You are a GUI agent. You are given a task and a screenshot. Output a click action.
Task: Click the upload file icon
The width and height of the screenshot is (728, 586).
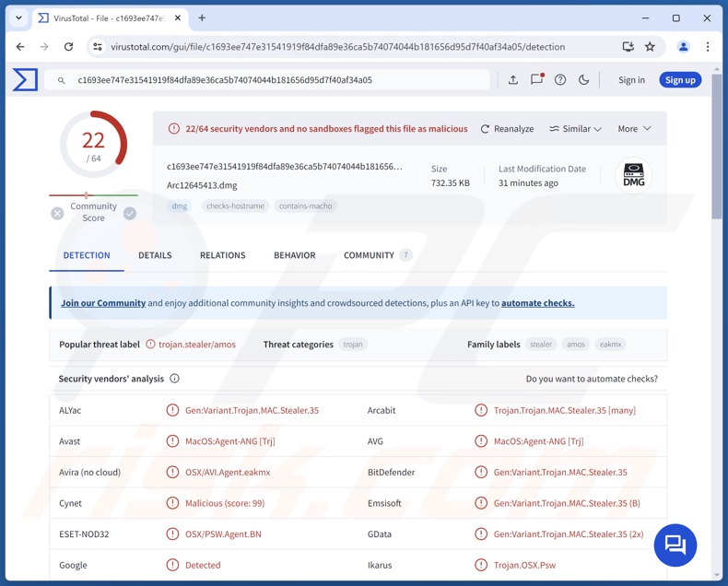tap(513, 80)
